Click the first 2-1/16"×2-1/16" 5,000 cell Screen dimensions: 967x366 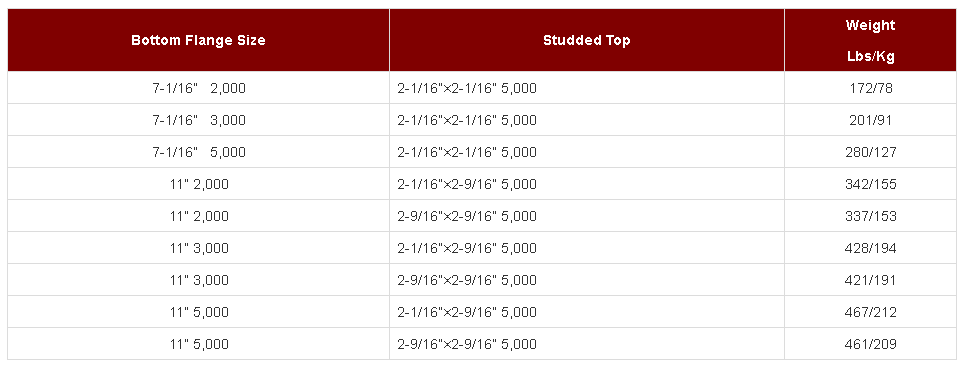click(x=586, y=88)
